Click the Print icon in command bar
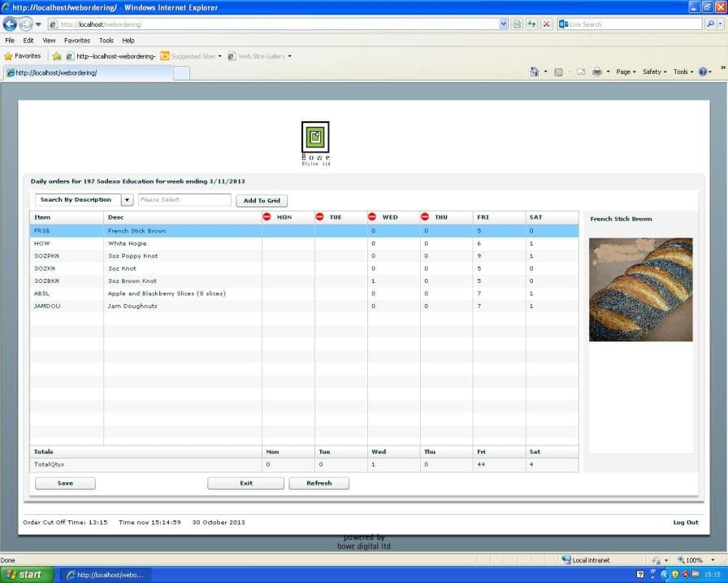Image resolution: width=728 pixels, height=583 pixels. (596, 72)
